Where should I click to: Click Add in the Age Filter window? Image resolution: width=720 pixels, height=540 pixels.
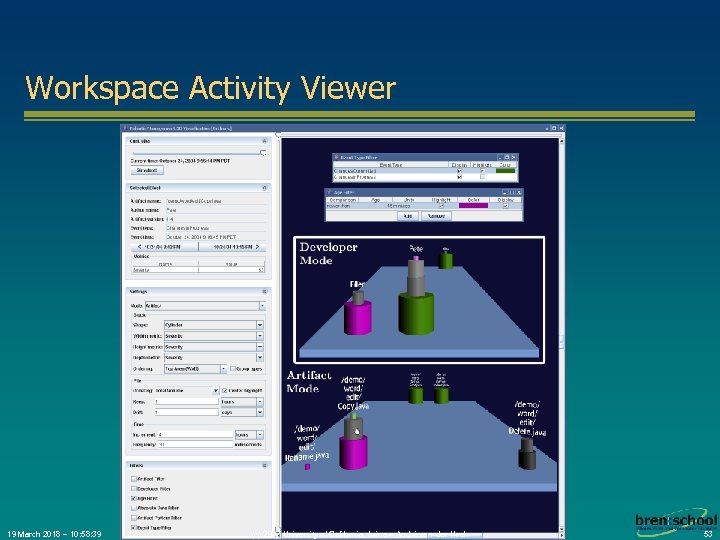coord(407,216)
